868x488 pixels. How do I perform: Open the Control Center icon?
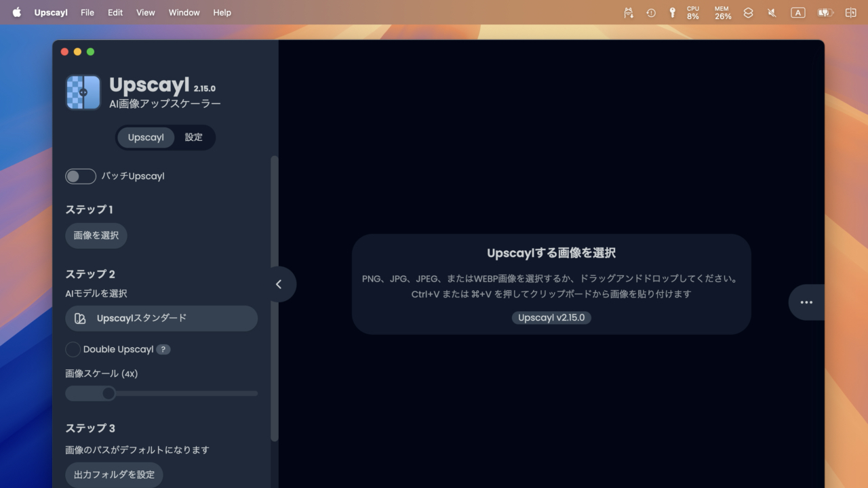point(850,12)
